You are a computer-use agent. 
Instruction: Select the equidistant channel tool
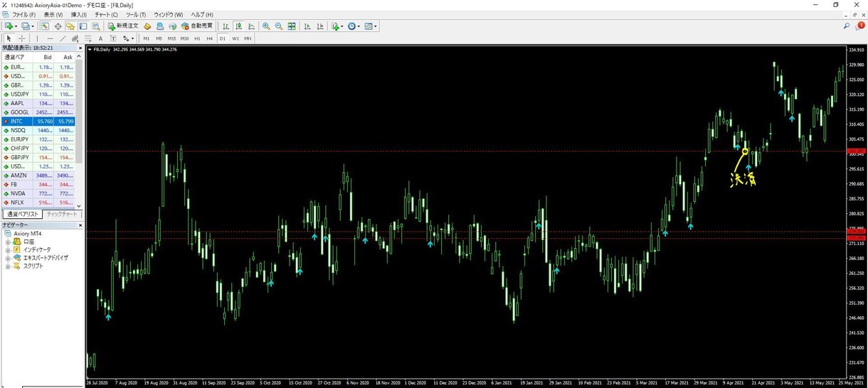tap(75, 38)
